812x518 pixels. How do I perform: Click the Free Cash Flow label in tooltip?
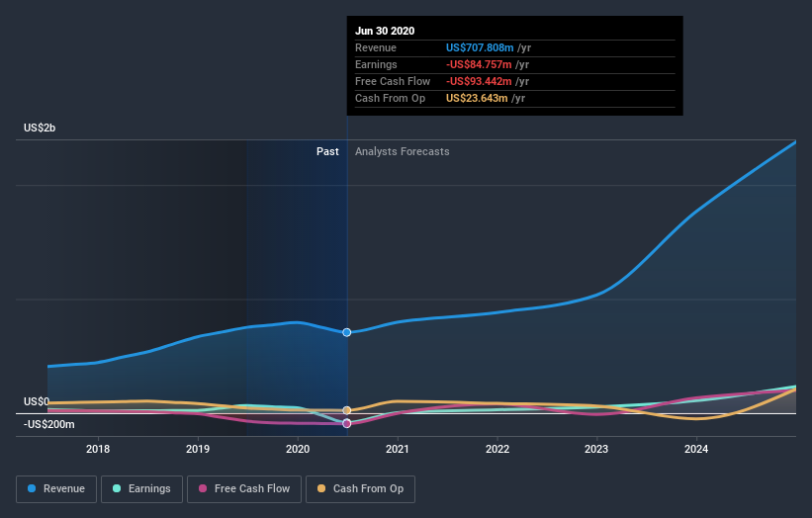click(x=393, y=81)
